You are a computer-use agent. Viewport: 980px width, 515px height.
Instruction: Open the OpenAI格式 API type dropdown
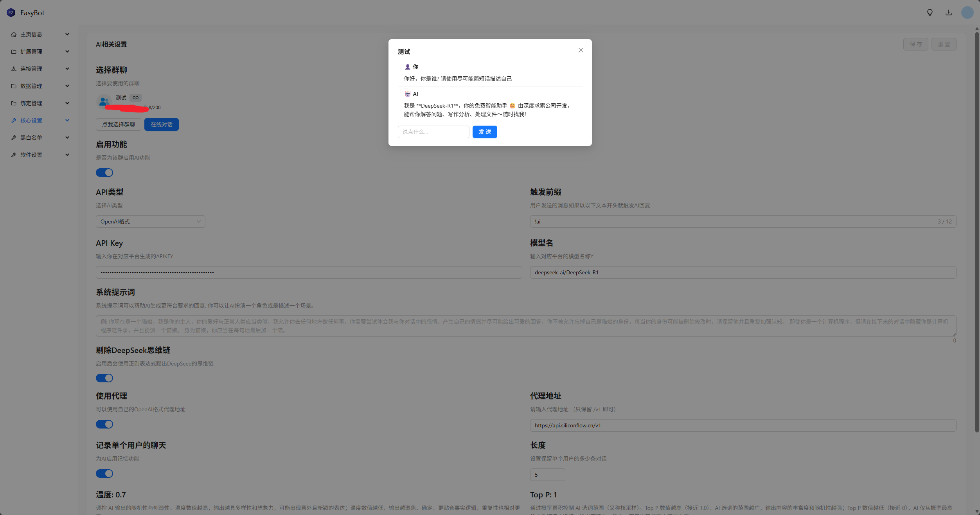click(150, 221)
